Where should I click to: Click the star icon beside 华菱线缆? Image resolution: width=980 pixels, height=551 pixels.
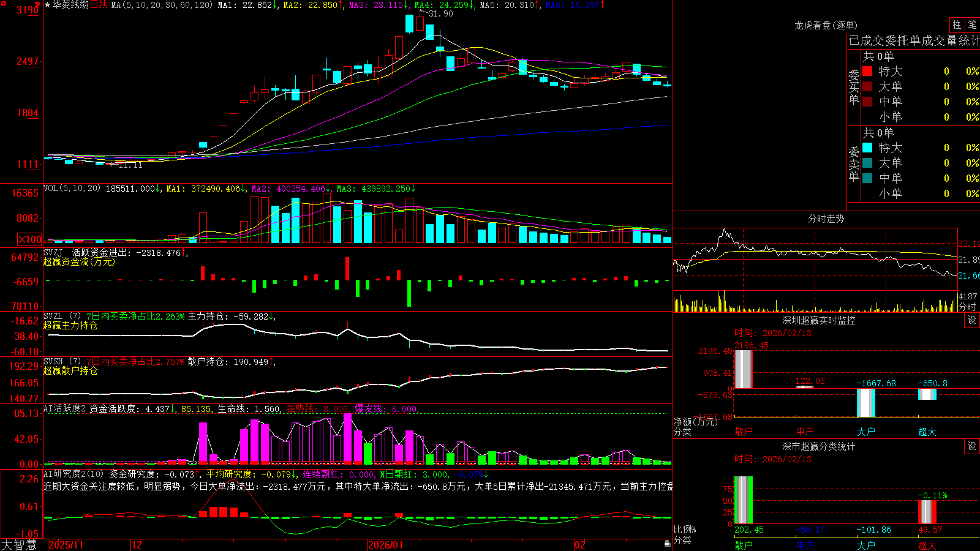tap(48, 5)
